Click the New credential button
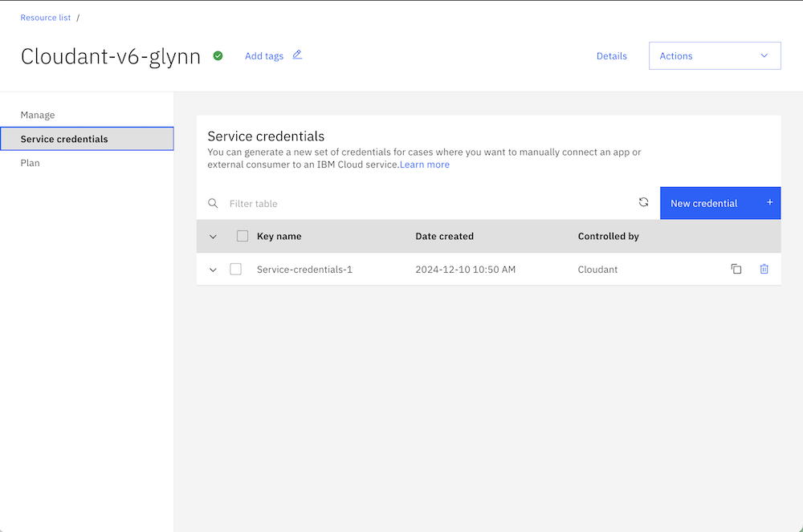 720,203
